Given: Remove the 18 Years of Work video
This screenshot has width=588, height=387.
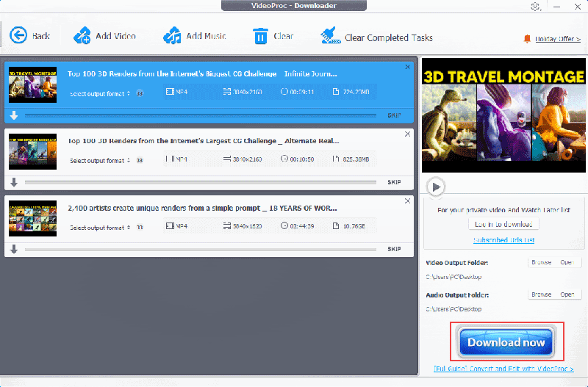Looking at the screenshot, I should click(408, 201).
